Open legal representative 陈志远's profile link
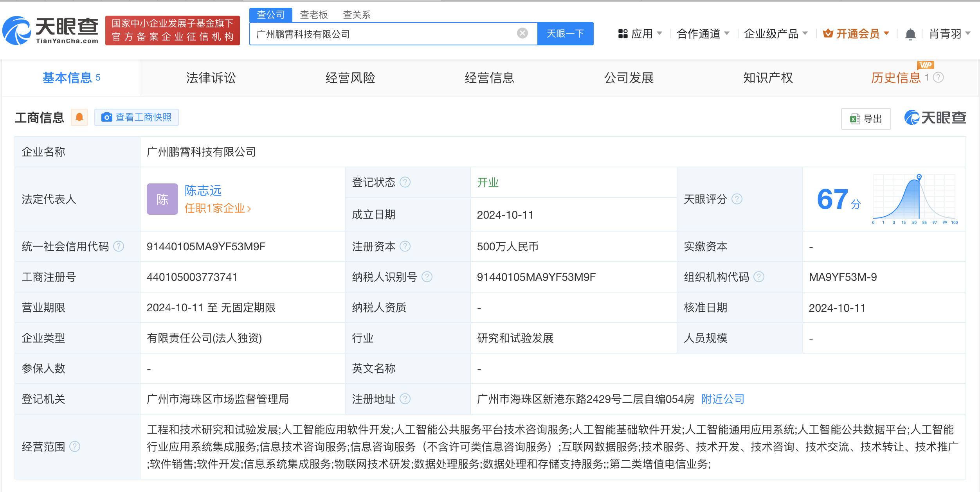 [x=203, y=190]
